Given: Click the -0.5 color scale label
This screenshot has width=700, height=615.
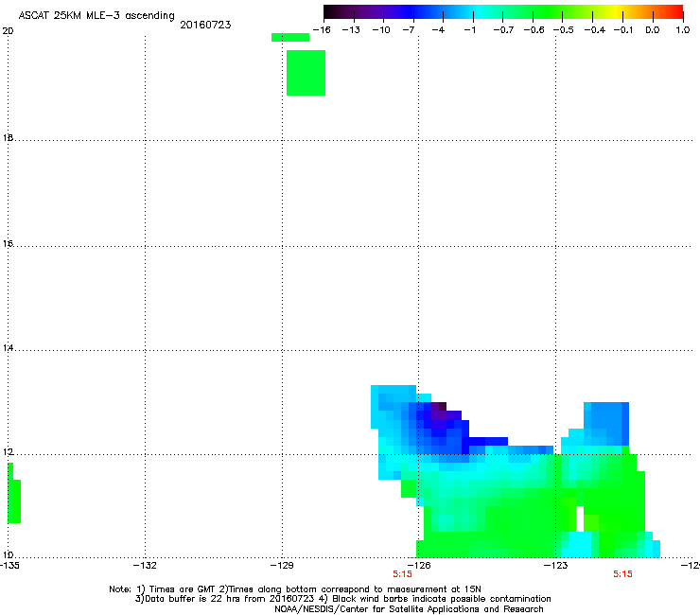Looking at the screenshot, I should click(x=564, y=30).
